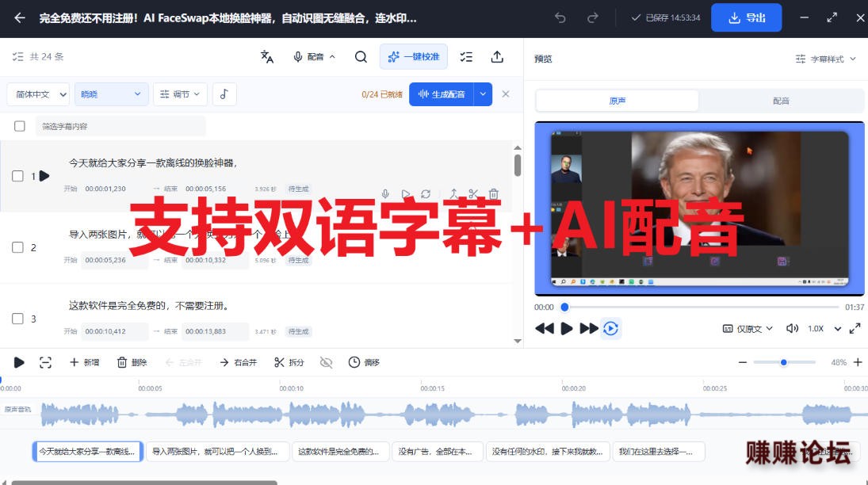
Task: Toggle the crossed-eye hide icon in timeline
Action: (x=326, y=363)
